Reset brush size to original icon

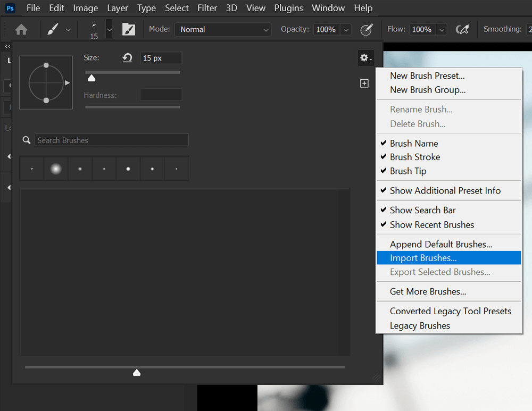pos(127,58)
